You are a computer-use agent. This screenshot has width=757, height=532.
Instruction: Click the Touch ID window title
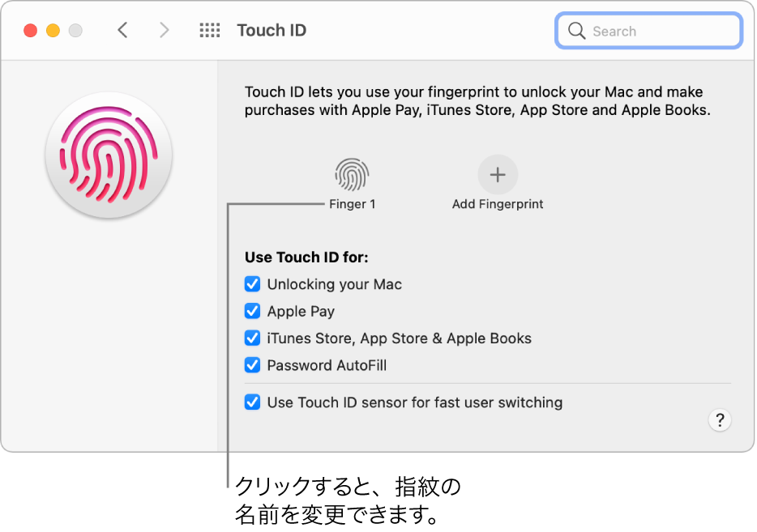271,30
